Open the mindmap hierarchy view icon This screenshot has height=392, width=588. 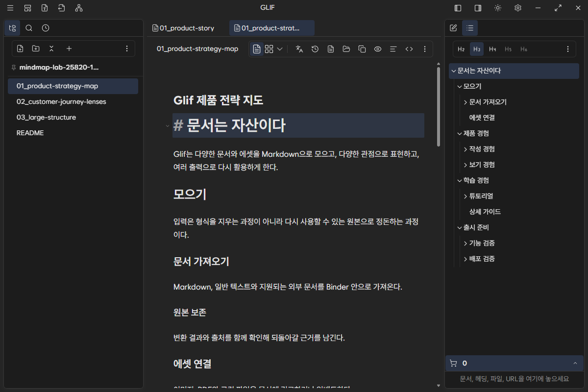coord(79,8)
